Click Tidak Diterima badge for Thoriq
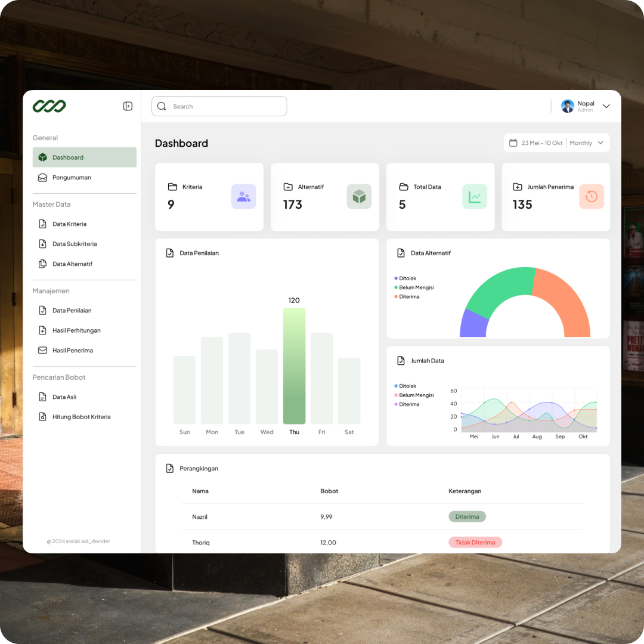 click(475, 542)
